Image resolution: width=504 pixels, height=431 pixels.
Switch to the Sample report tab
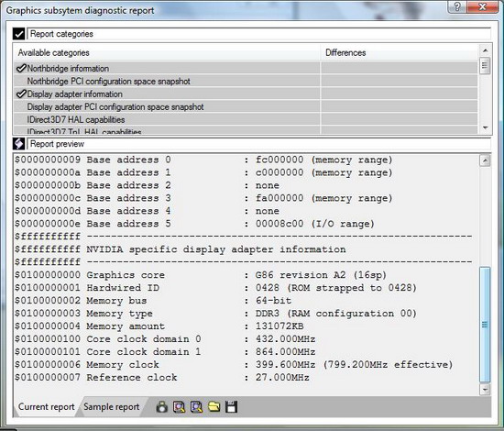point(112,407)
